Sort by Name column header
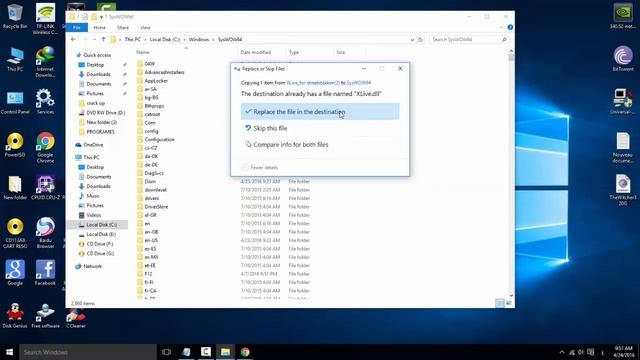The height and width of the screenshot is (360, 640). pos(142,52)
